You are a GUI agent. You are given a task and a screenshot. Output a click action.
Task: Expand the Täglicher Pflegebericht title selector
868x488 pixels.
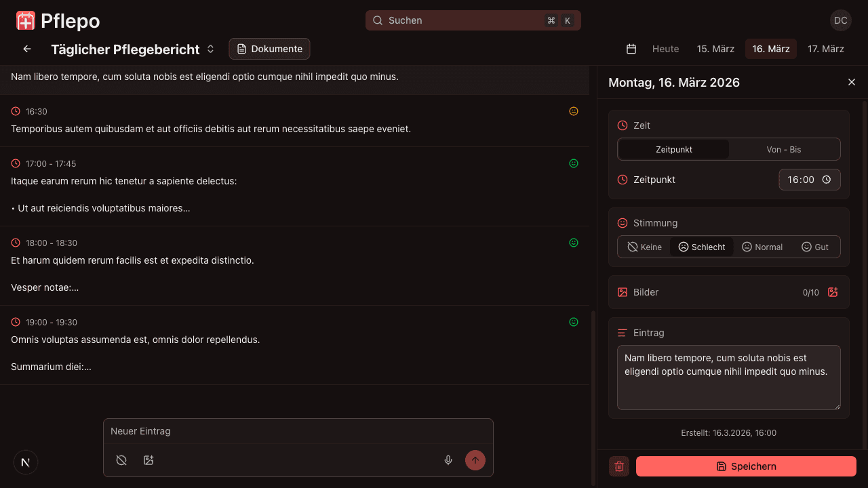point(210,48)
